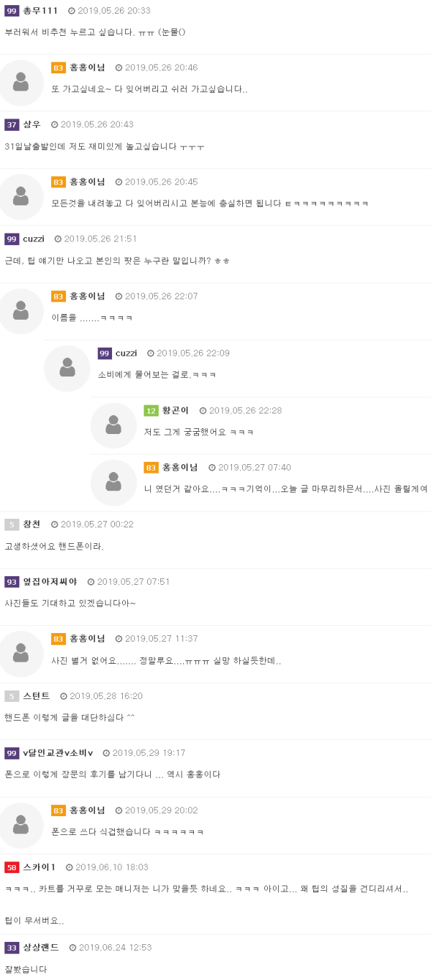This screenshot has height=980, width=431.
Task: Click the level 99 badge beside 총무111
Action: click(x=11, y=11)
